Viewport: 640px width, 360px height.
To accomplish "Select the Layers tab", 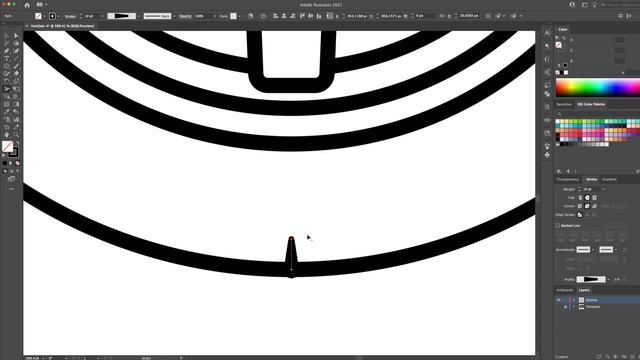I will pos(584,290).
